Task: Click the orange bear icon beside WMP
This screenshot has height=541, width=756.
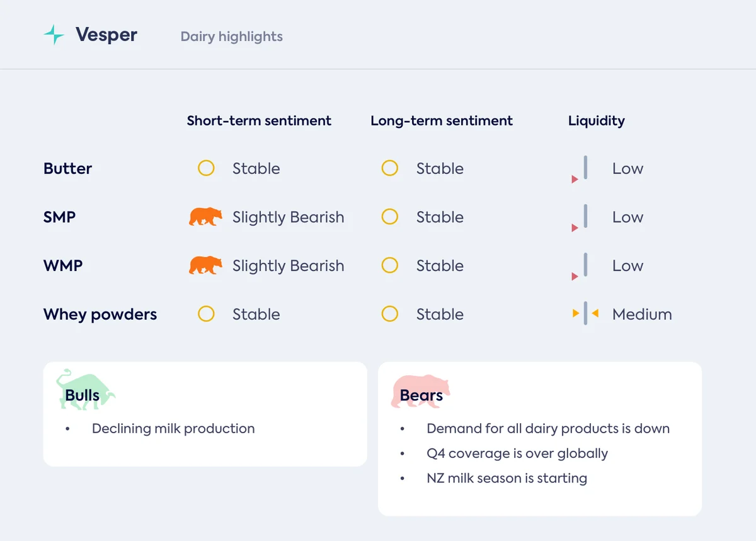Action: [x=206, y=265]
